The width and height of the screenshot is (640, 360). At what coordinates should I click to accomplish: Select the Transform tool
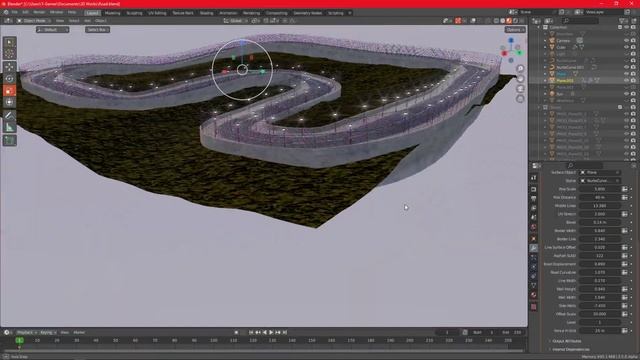[10, 102]
